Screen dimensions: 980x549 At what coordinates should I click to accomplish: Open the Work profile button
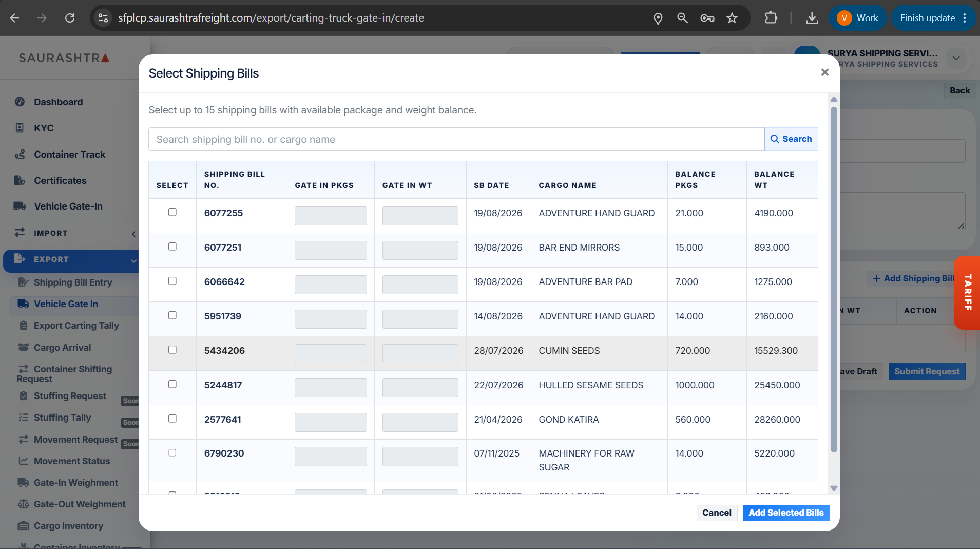click(858, 18)
